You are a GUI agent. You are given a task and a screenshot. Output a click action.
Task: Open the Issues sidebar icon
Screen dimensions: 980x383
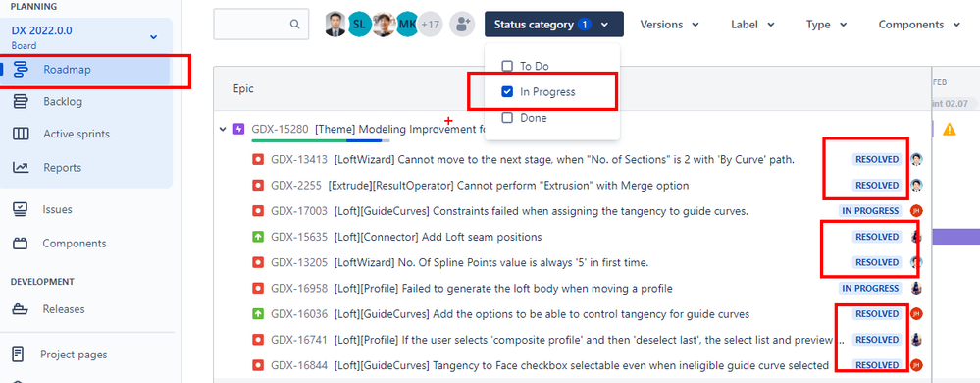tap(20, 209)
